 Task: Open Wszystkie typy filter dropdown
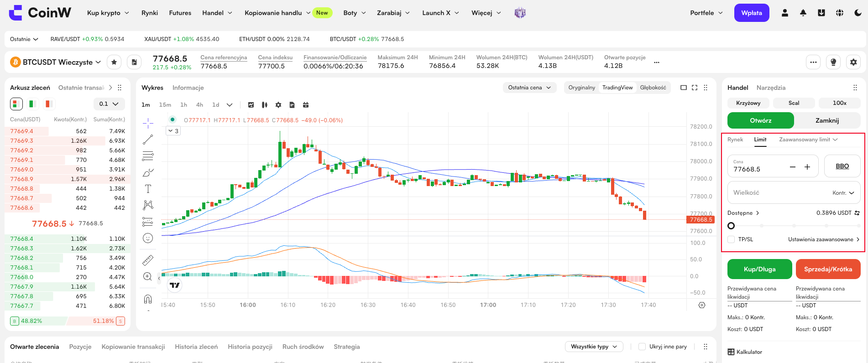click(x=594, y=347)
